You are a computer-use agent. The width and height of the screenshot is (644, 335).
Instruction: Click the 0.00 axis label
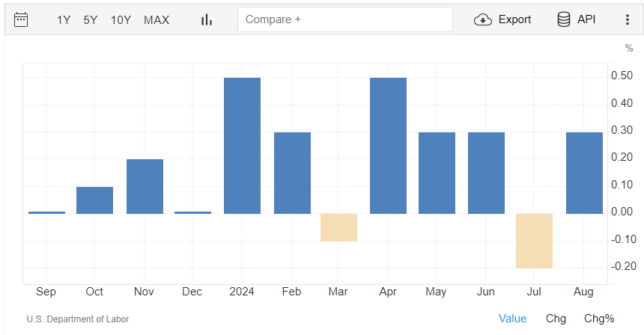pyautogui.click(x=622, y=212)
